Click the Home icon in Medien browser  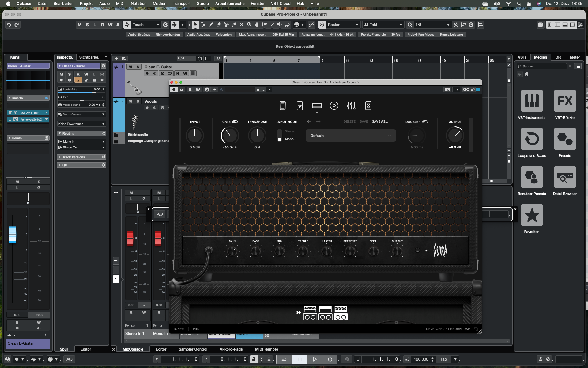(527, 74)
